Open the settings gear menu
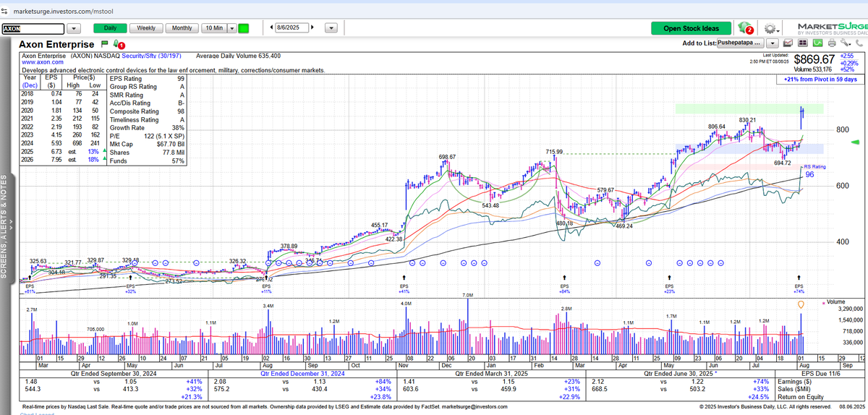This screenshot has height=415, width=868. tap(770, 29)
